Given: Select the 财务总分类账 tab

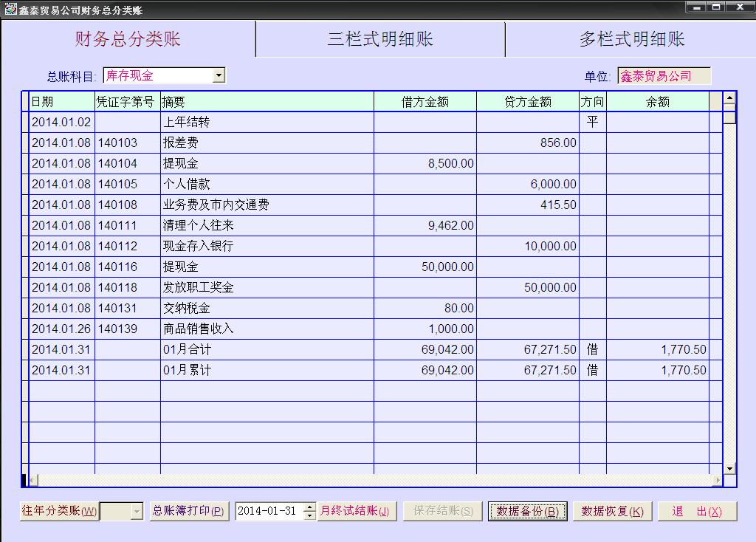Looking at the screenshot, I should point(128,39).
